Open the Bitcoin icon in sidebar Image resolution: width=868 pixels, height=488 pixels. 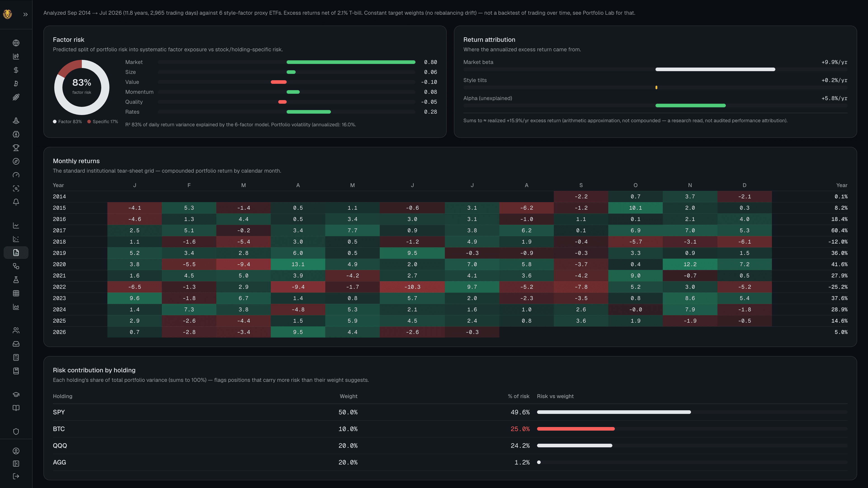tap(16, 84)
